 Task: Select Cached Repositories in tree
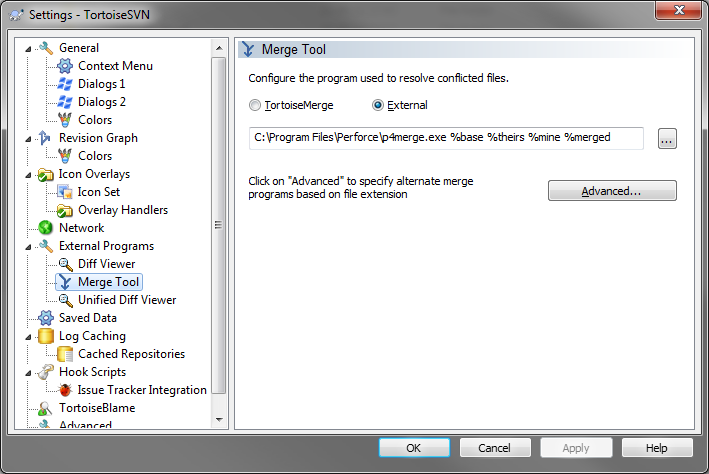[x=132, y=354]
